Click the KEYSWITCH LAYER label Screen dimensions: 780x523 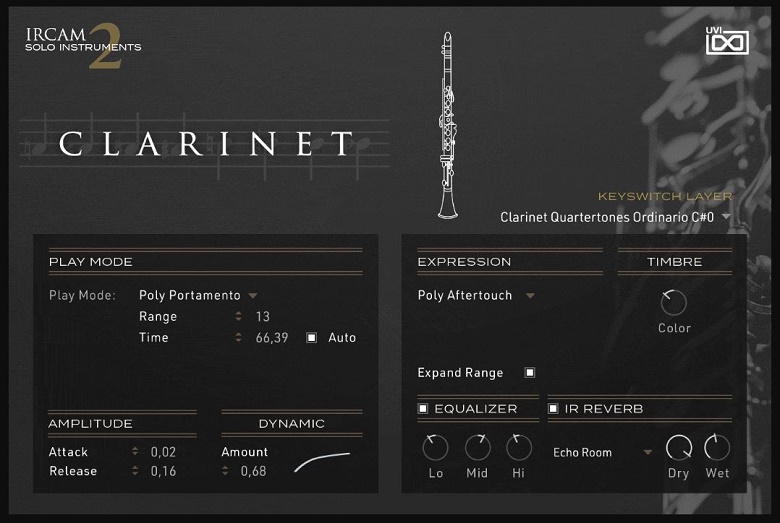(x=665, y=197)
